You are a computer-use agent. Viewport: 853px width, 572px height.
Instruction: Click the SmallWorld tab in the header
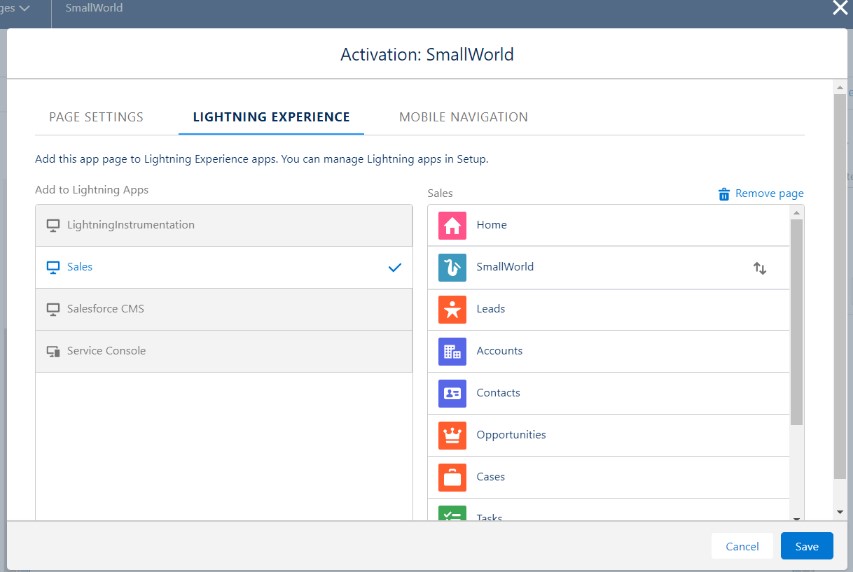94,8
